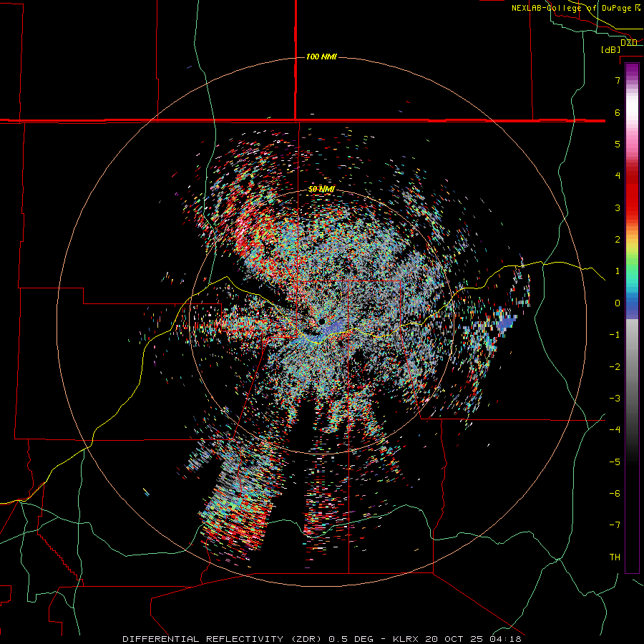644x644 pixels.
Task: Click "0.5 DEG" elevation angle in caption
Action: tap(351, 639)
